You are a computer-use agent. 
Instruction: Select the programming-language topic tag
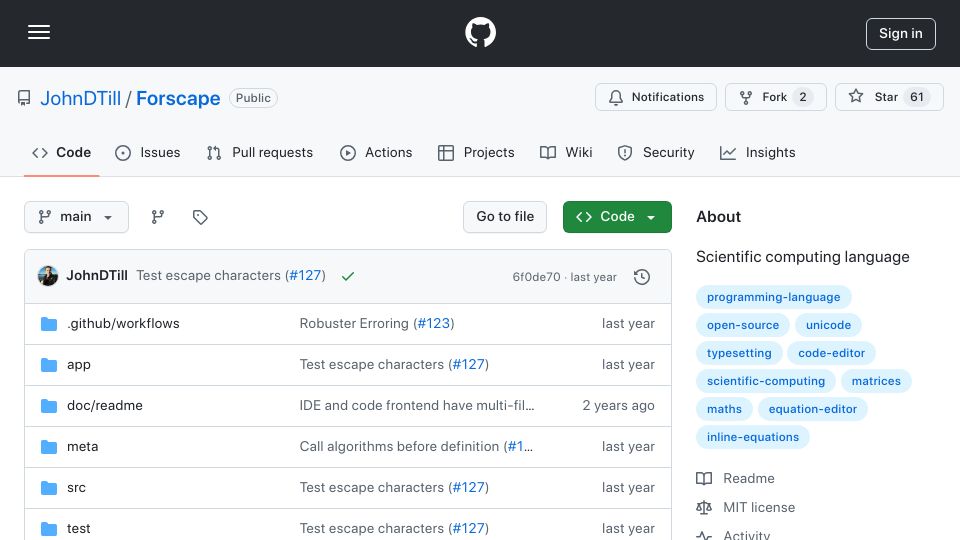[773, 297]
